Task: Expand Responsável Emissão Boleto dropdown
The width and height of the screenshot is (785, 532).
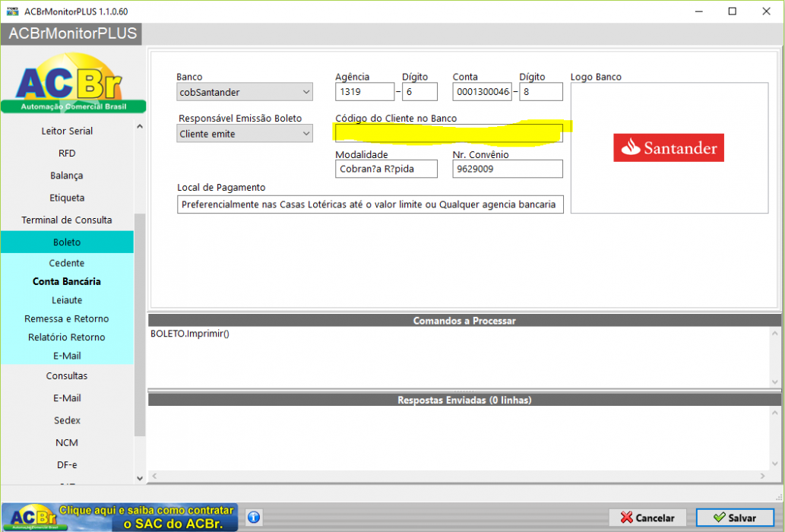Action: [x=244, y=134]
